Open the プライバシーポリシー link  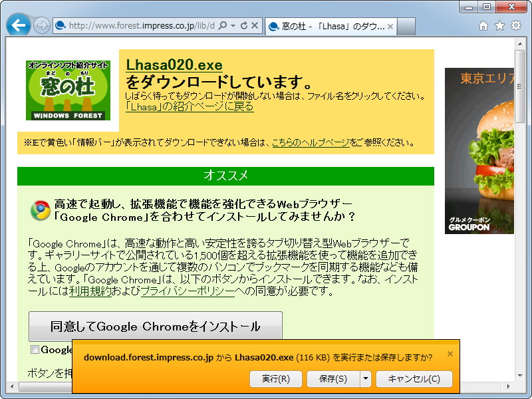(188, 291)
